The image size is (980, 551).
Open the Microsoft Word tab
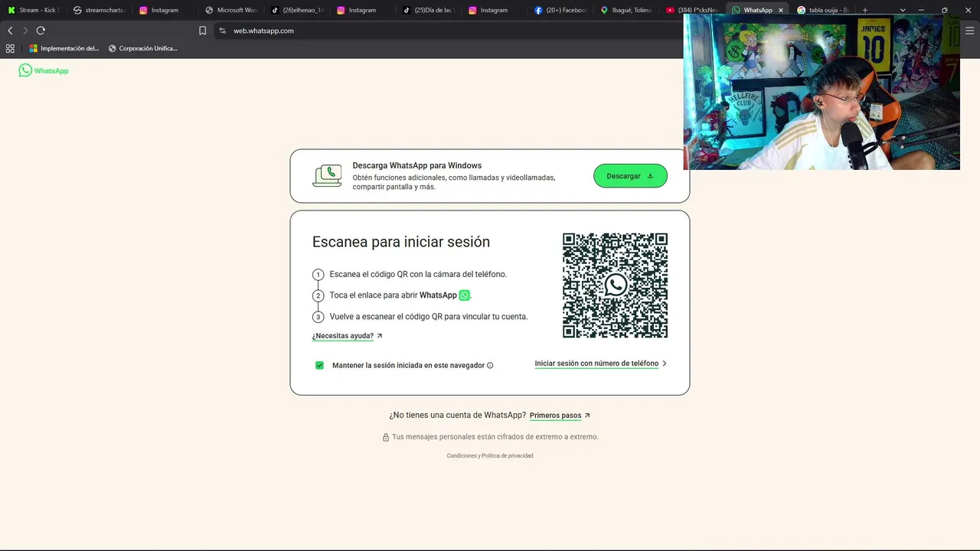pos(231,10)
